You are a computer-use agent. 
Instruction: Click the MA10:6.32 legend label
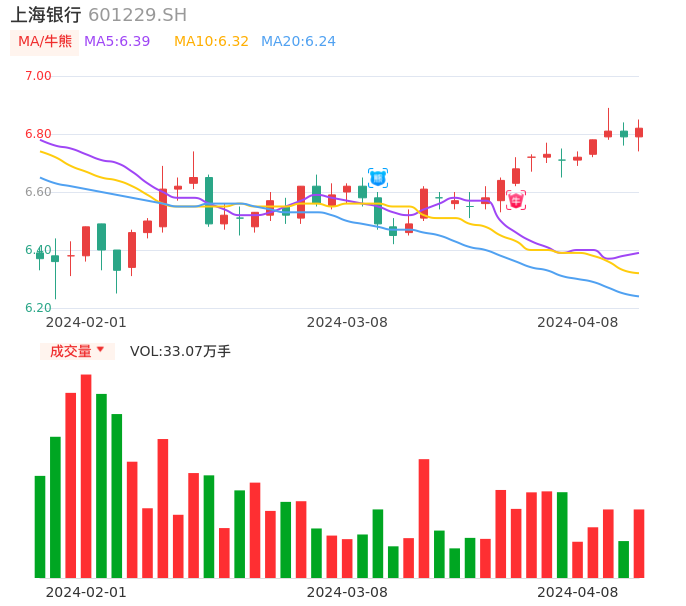(211, 42)
